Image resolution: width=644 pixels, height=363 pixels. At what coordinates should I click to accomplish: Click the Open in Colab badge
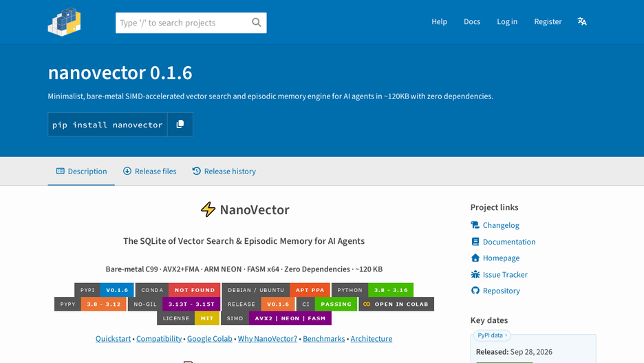[396, 304]
